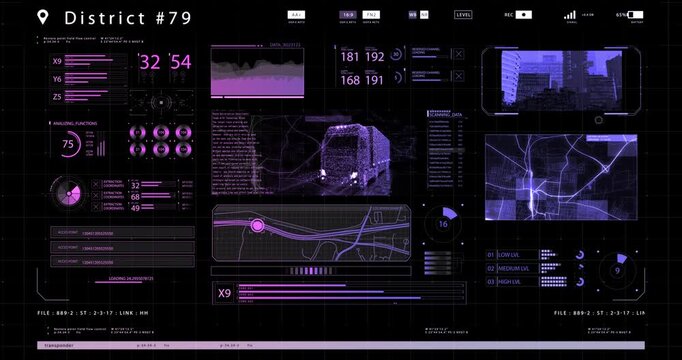The width and height of the screenshot is (682, 360).
Task: Click the 192 value
Action: click(x=374, y=57)
